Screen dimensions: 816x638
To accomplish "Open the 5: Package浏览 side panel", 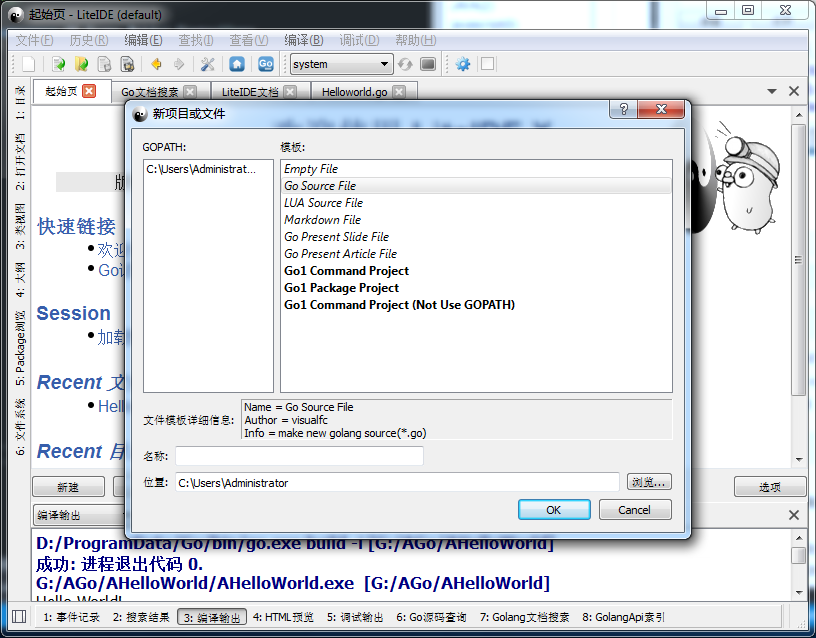I will (x=20, y=348).
